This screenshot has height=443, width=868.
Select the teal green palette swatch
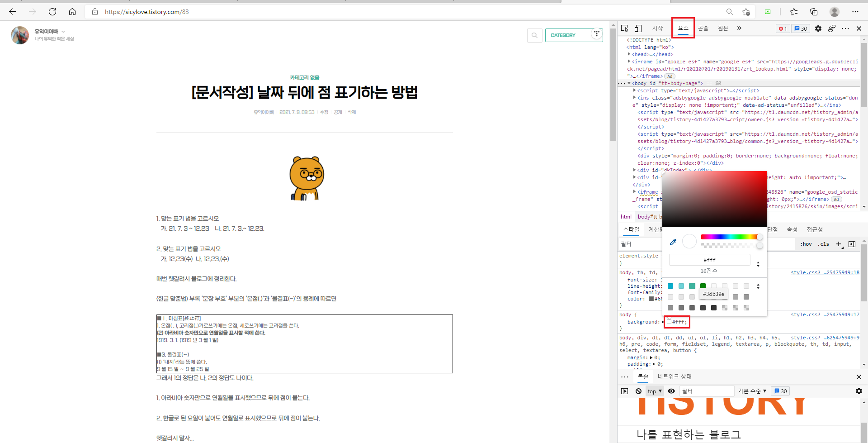pos(692,286)
